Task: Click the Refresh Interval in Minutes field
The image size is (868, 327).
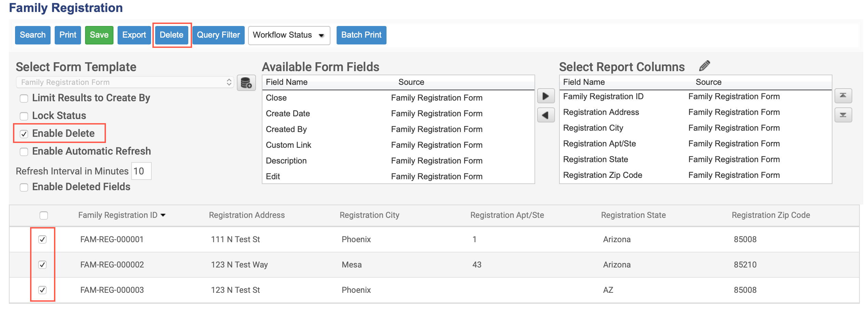Action: click(141, 171)
